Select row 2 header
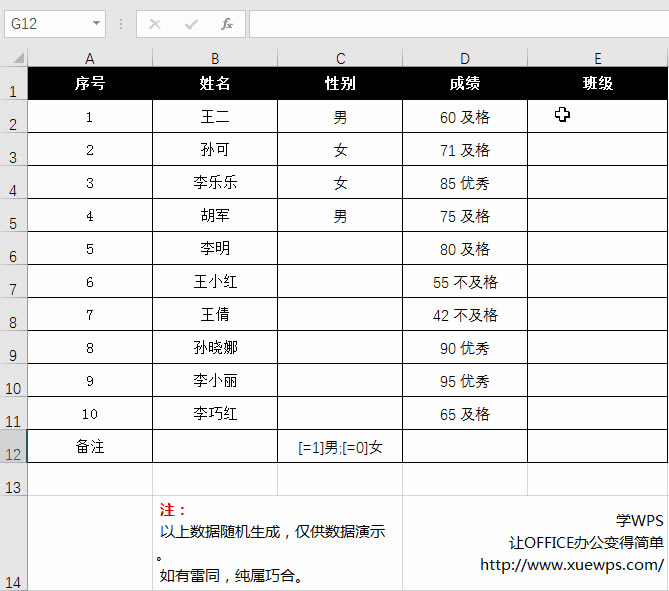The width and height of the screenshot is (669, 591). pos(13,116)
